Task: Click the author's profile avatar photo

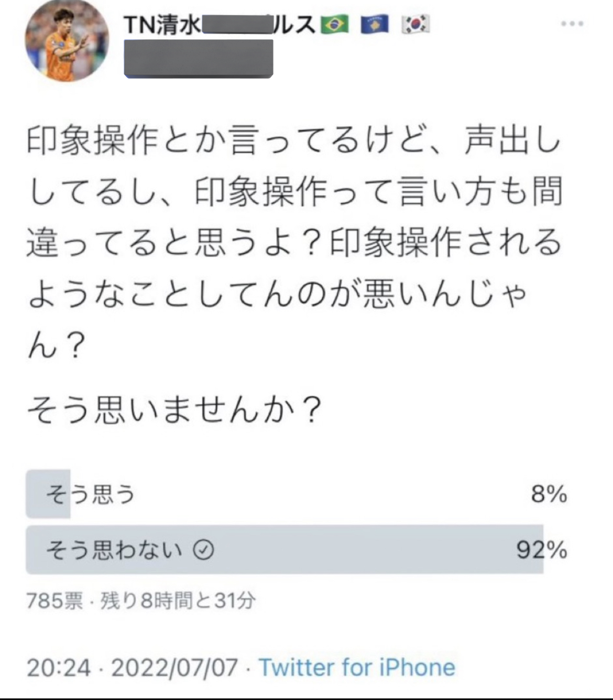Action: [67, 41]
